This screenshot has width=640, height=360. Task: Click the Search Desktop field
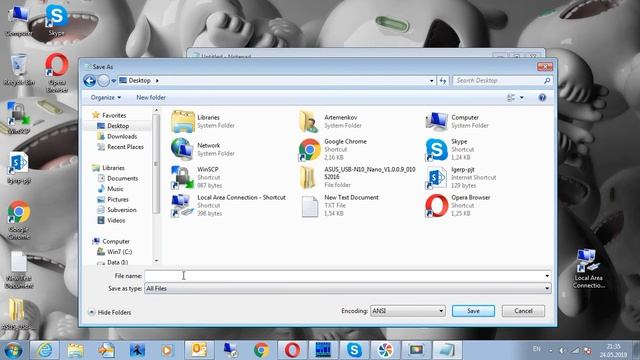(498, 81)
